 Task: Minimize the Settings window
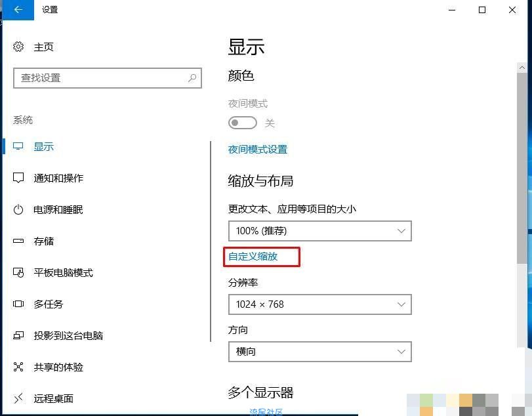(452, 10)
